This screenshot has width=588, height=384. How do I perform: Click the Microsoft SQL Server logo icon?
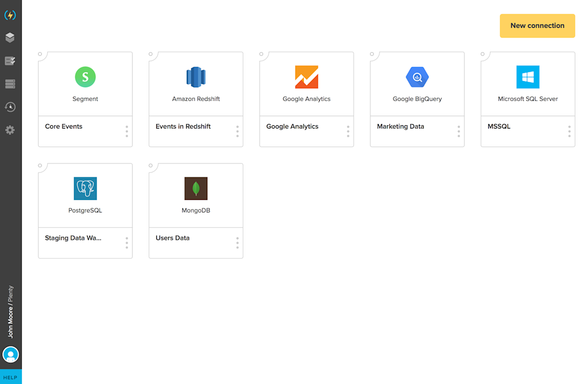pos(528,77)
